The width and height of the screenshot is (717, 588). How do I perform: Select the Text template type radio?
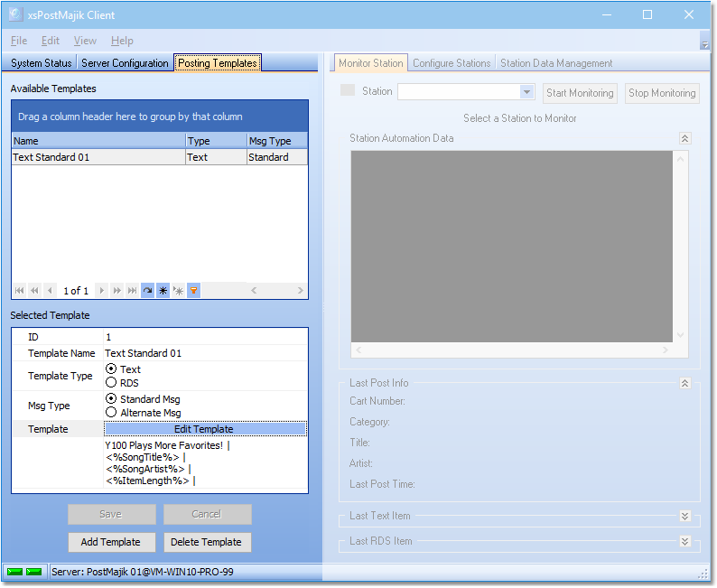111,369
